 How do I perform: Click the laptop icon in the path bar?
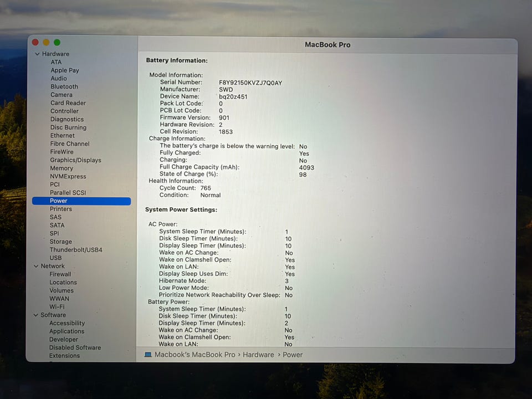point(148,355)
